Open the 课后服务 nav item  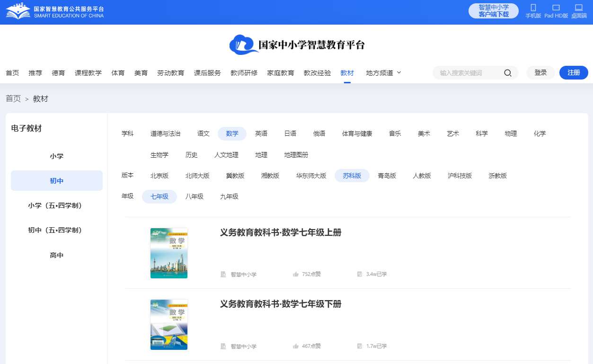tap(207, 73)
